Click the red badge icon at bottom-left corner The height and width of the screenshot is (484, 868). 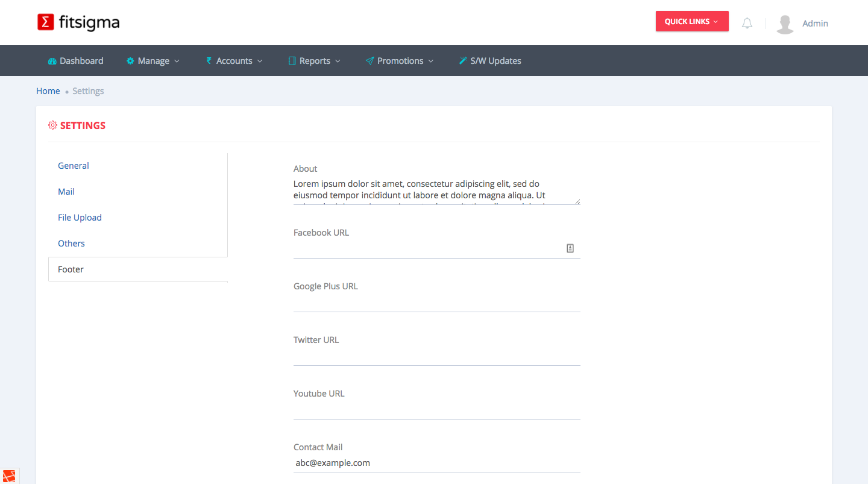(x=9, y=476)
